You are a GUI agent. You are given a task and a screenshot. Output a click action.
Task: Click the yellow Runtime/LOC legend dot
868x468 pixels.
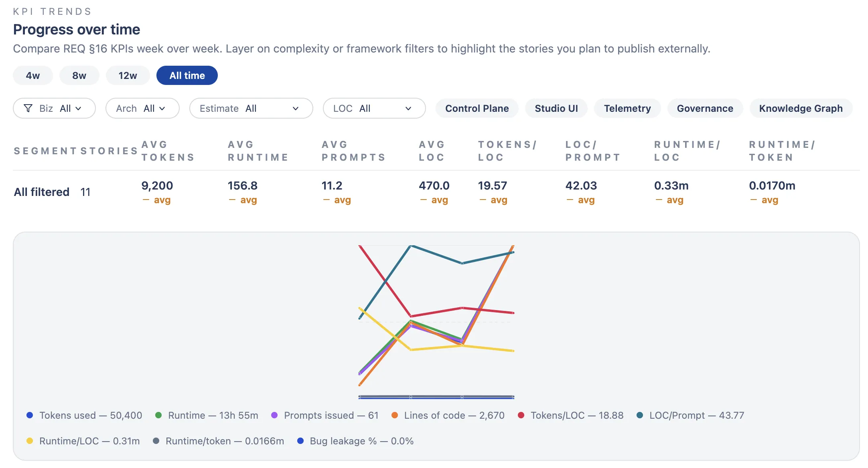(30, 441)
